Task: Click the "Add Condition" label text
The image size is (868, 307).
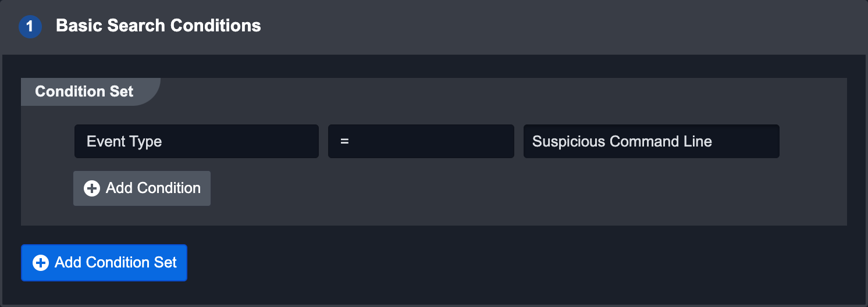Action: tap(153, 188)
